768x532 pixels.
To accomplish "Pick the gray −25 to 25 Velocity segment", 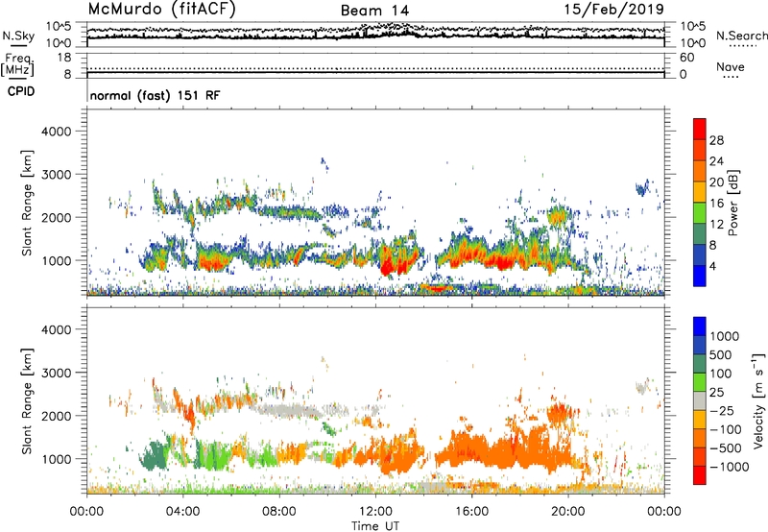I will pos(700,401).
